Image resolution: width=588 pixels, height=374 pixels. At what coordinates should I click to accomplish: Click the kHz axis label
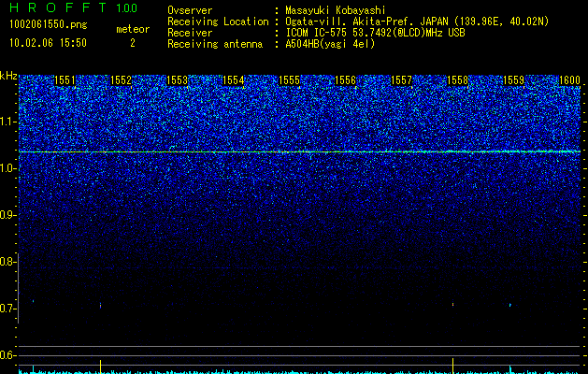click(8, 76)
